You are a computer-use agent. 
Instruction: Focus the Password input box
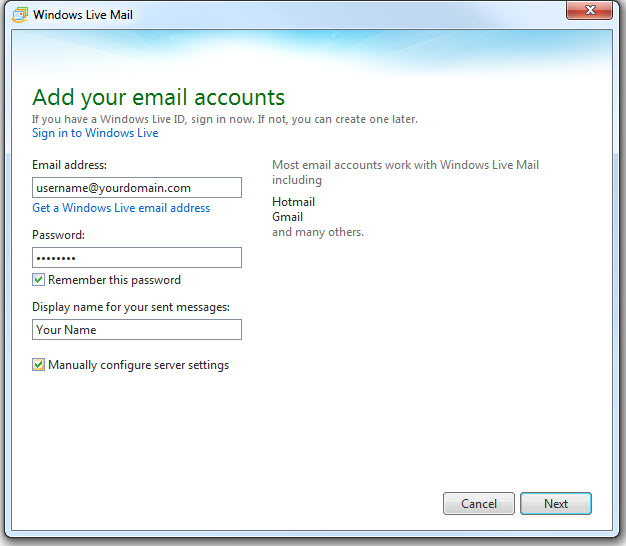[x=137, y=257]
